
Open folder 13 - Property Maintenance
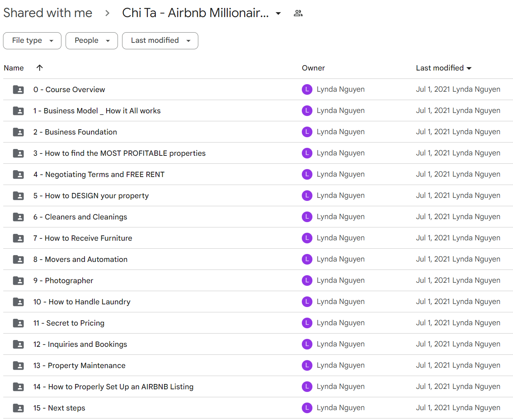tap(79, 365)
